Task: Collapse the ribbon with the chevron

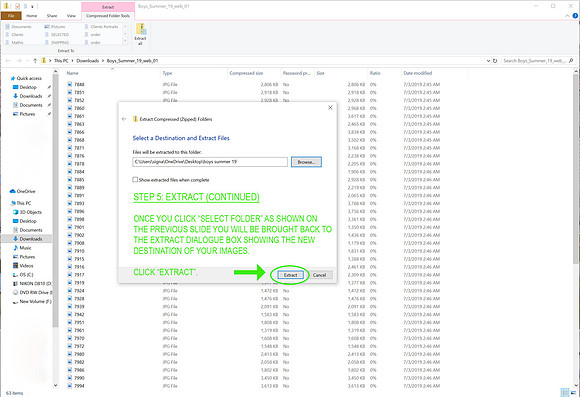Action: (567, 16)
